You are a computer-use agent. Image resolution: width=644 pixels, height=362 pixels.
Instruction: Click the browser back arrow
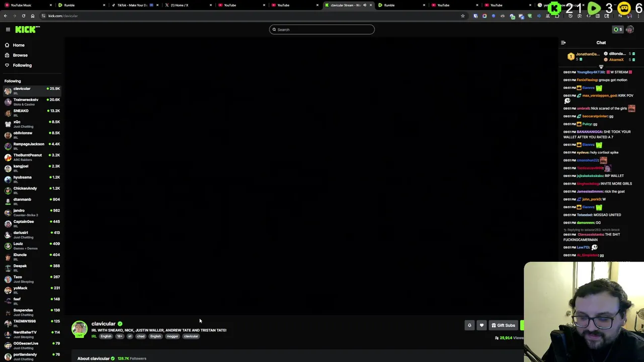pos(6,16)
